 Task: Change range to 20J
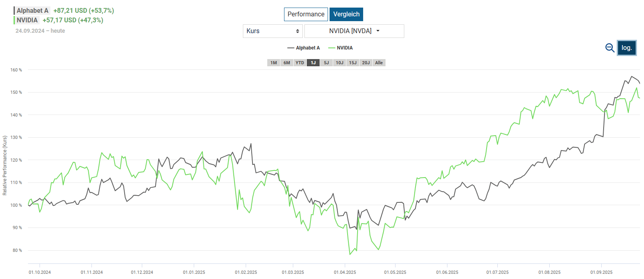pyautogui.click(x=366, y=63)
